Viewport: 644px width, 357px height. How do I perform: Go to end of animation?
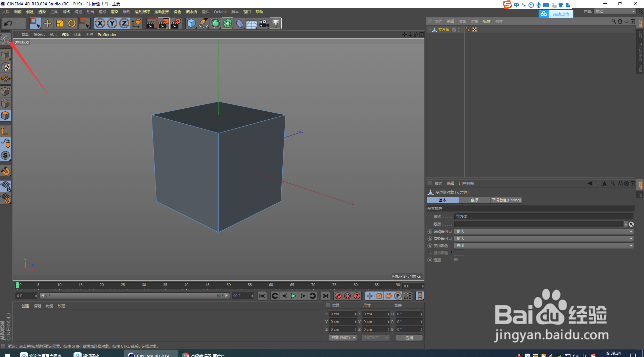(325, 296)
